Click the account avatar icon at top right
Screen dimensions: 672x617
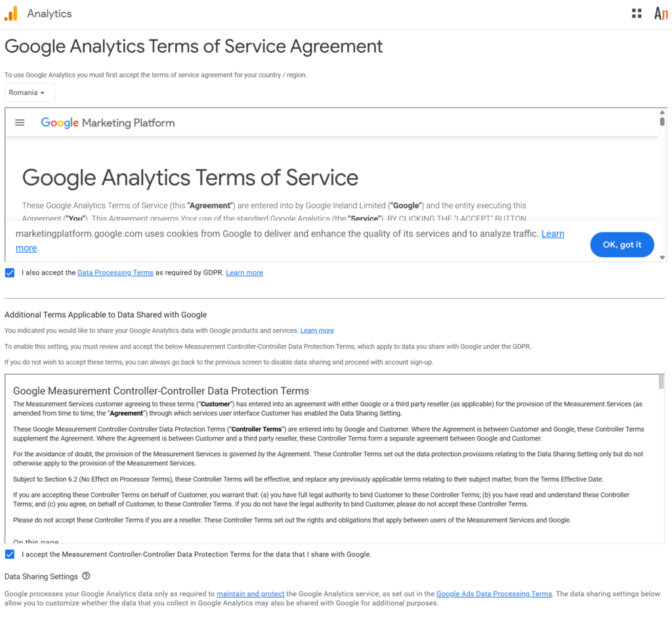click(x=661, y=14)
